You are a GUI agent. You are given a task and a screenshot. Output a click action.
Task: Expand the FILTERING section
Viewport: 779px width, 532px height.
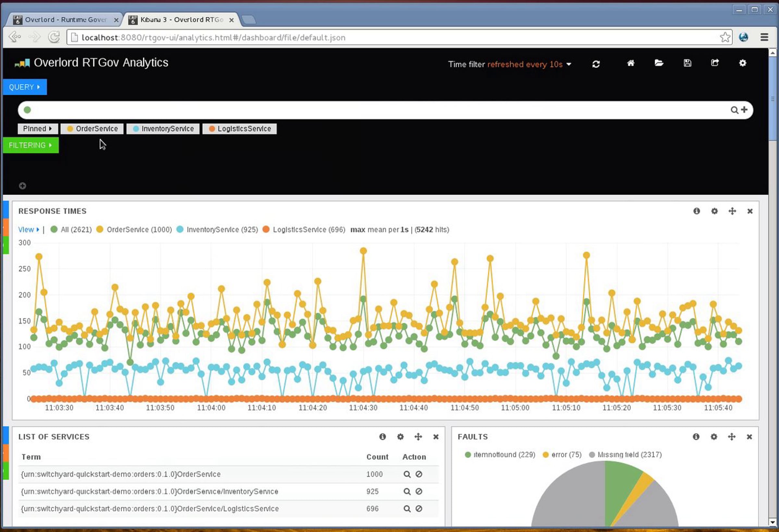pyautogui.click(x=31, y=145)
